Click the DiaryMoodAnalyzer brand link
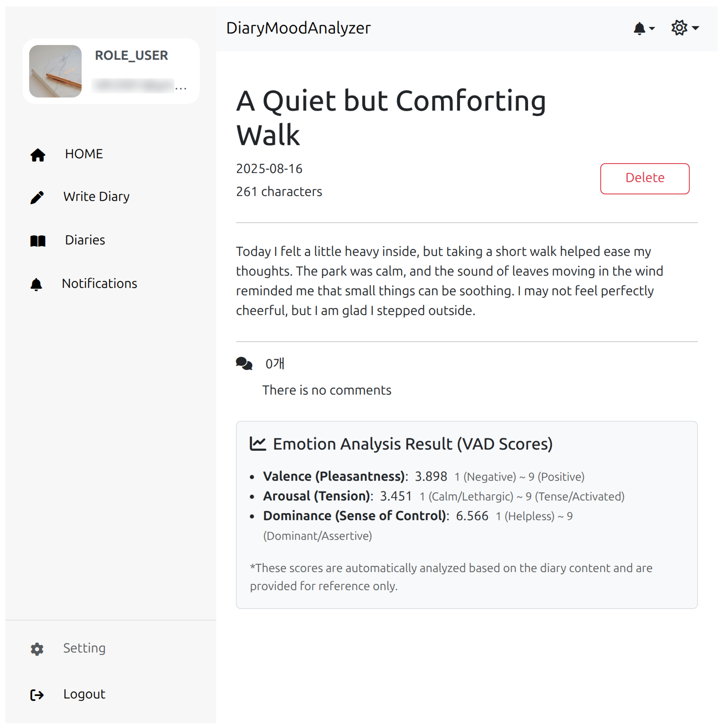This screenshot has height=728, width=726. click(298, 28)
